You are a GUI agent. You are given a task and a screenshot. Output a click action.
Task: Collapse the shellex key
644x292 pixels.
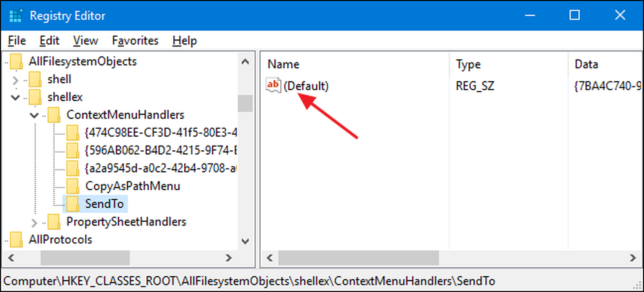tap(16, 97)
